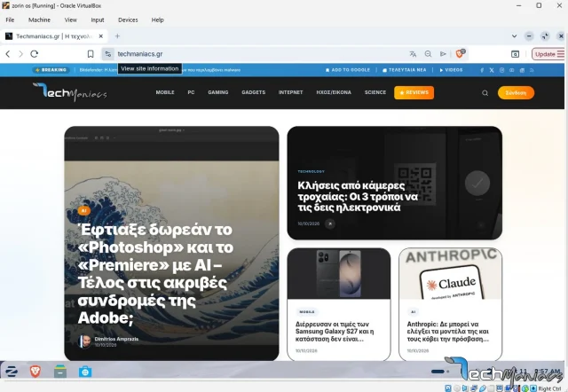Open the Zorin menu in the taskbar
Screen dimensions: 568x392
pyautogui.click(x=12, y=372)
